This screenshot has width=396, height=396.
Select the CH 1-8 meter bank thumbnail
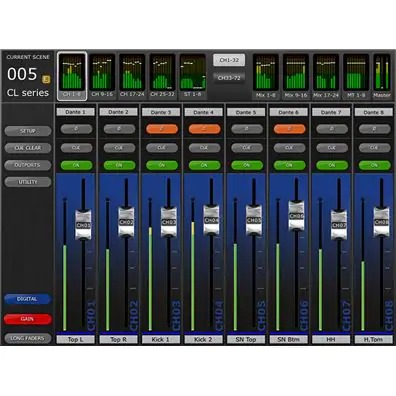point(72,76)
